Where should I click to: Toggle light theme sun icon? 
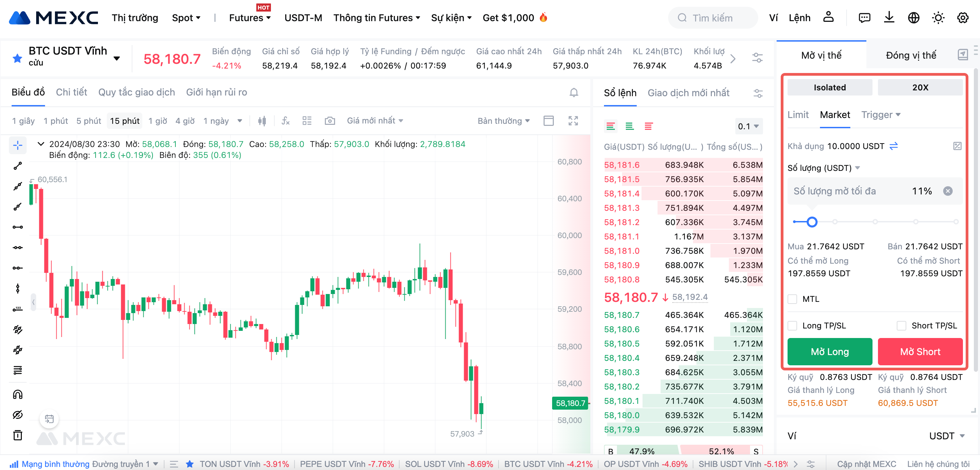[938, 17]
